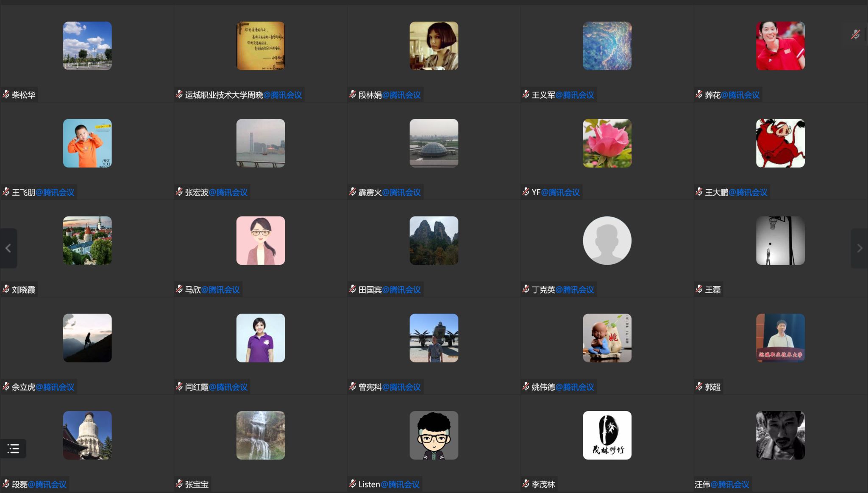Click the muted mic icon next to 郭超
The height and width of the screenshot is (493, 868).
coord(699,386)
